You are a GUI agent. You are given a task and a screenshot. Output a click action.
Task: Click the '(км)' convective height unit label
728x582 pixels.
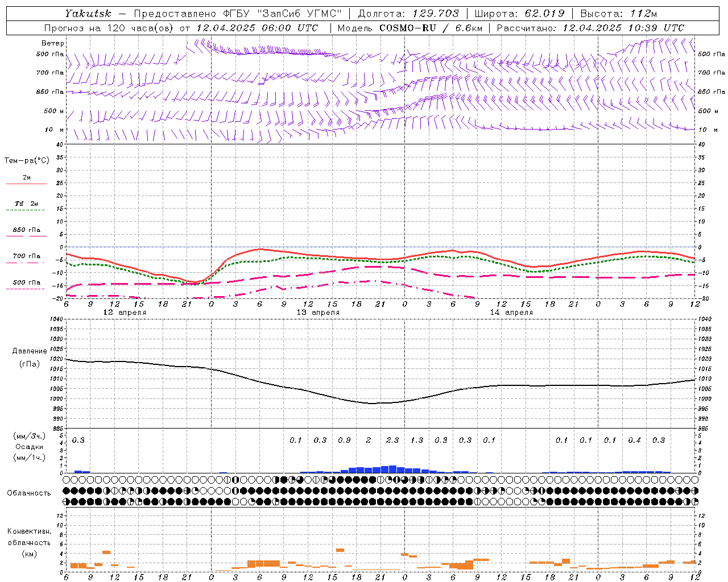coord(29,554)
